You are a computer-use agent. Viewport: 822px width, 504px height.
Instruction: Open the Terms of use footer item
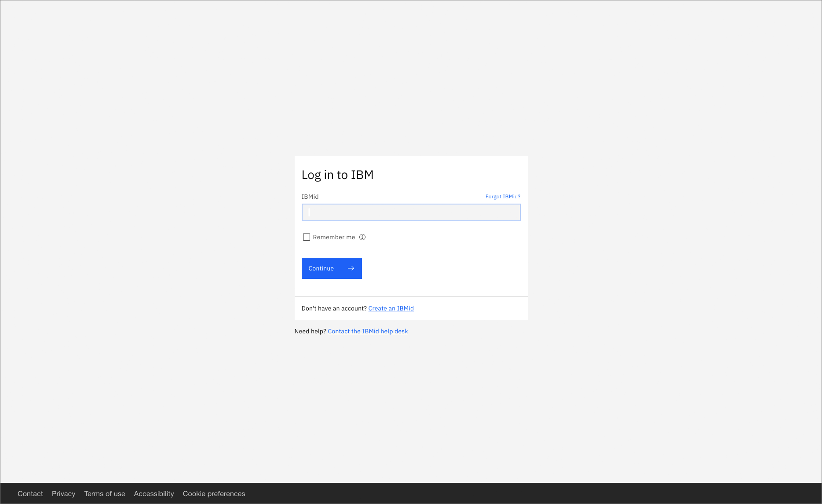(104, 493)
